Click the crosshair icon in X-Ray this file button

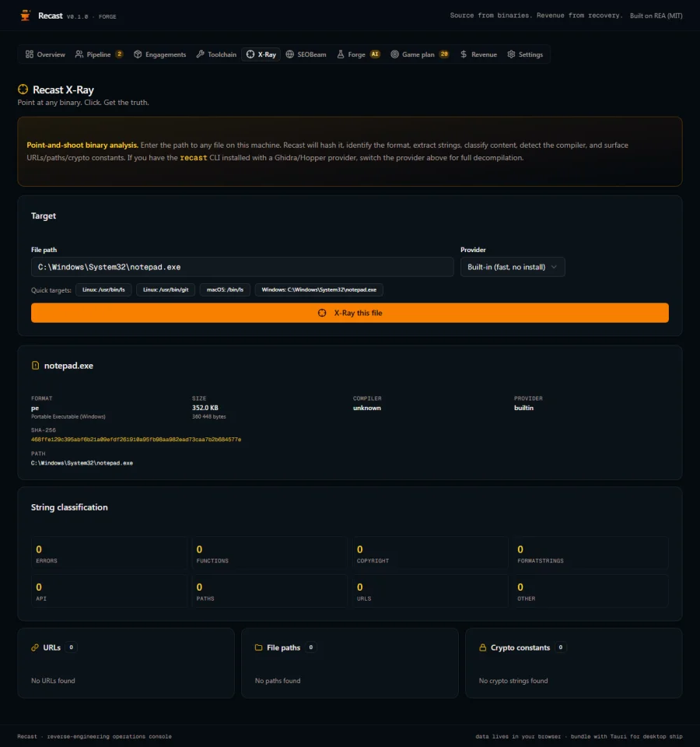point(322,313)
